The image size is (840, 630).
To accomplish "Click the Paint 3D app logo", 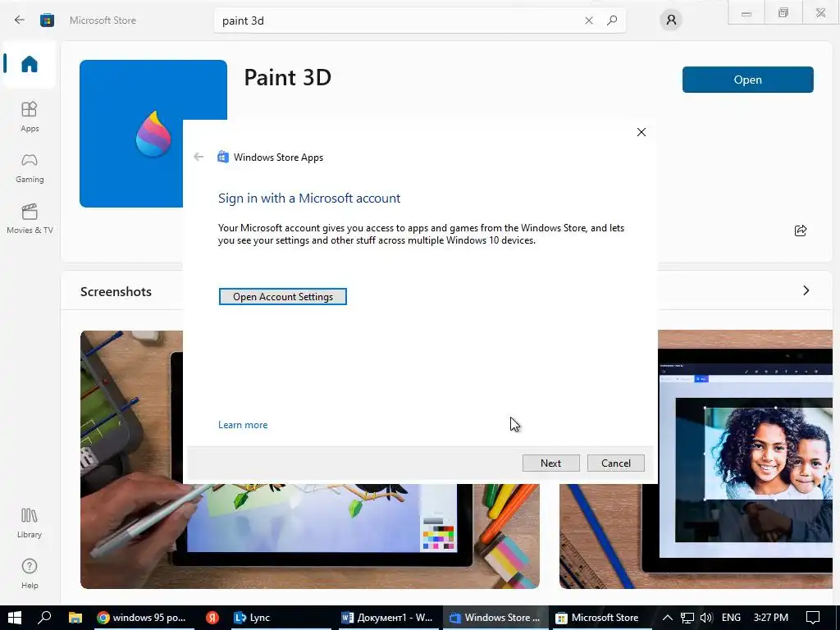I will tap(153, 134).
